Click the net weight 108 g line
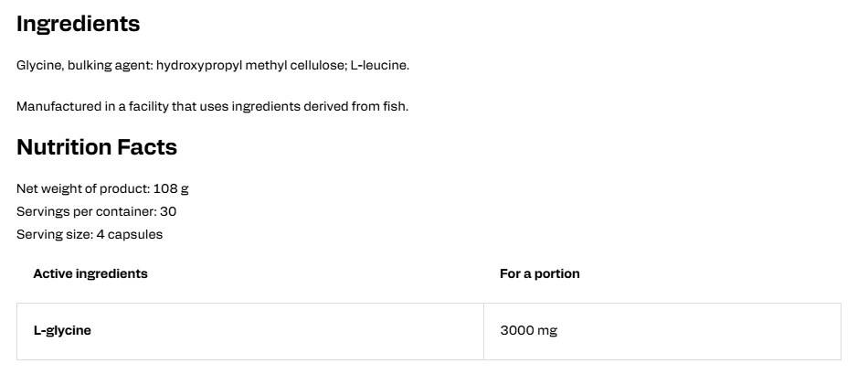The width and height of the screenshot is (868, 385). click(102, 189)
